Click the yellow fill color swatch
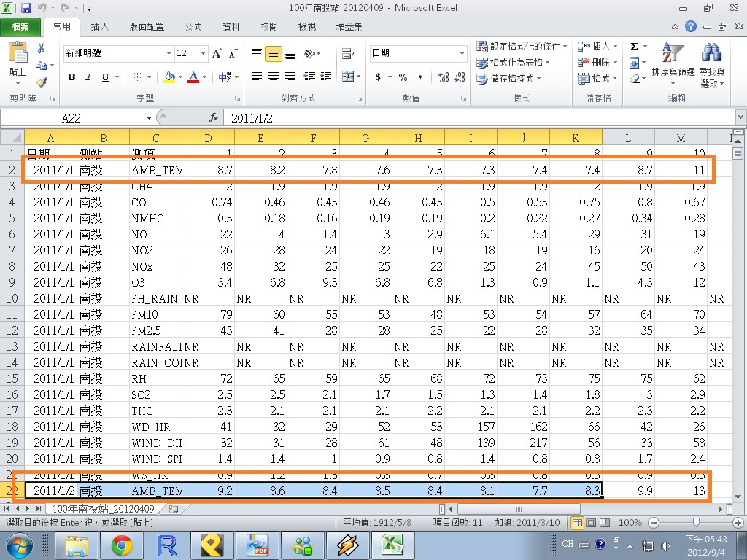The height and width of the screenshot is (560, 747). pyautogui.click(x=169, y=77)
